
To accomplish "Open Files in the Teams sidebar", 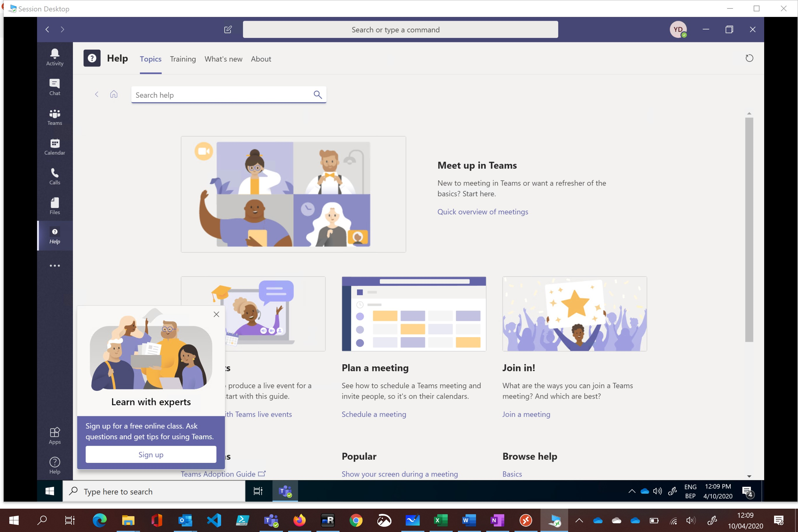I will pyautogui.click(x=55, y=206).
